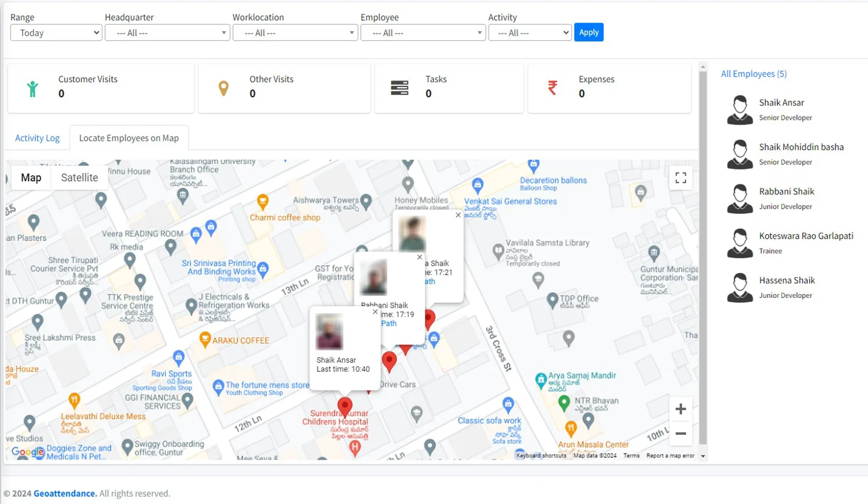Zoom out using the minus icon
868x504 pixels.
(x=680, y=433)
